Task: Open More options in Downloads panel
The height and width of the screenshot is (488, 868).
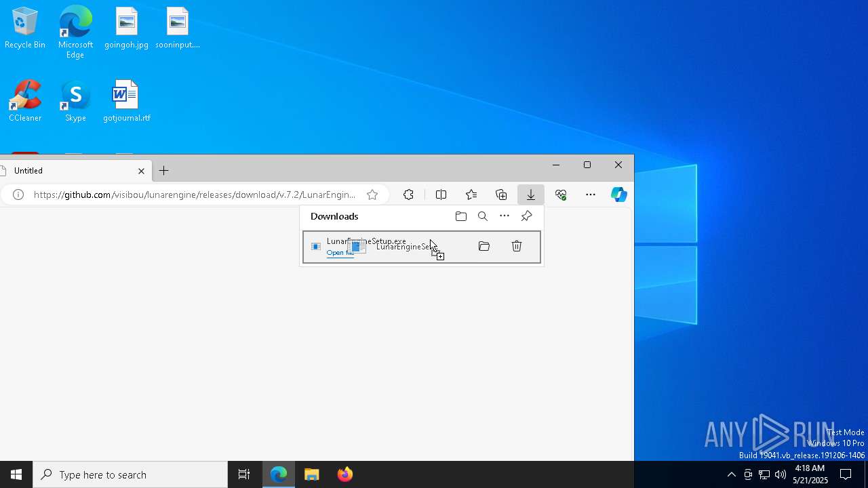Action: (505, 216)
